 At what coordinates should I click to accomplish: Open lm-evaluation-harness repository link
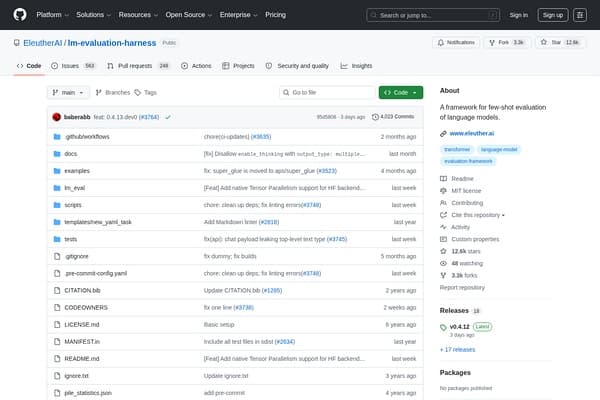112,43
